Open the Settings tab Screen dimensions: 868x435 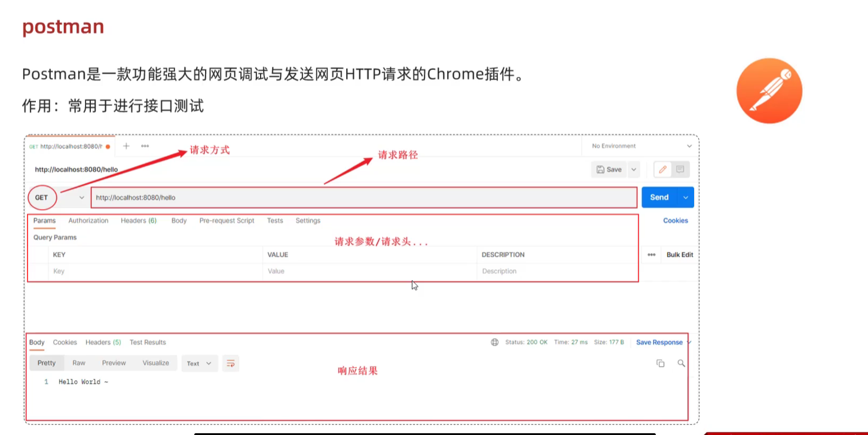308,221
